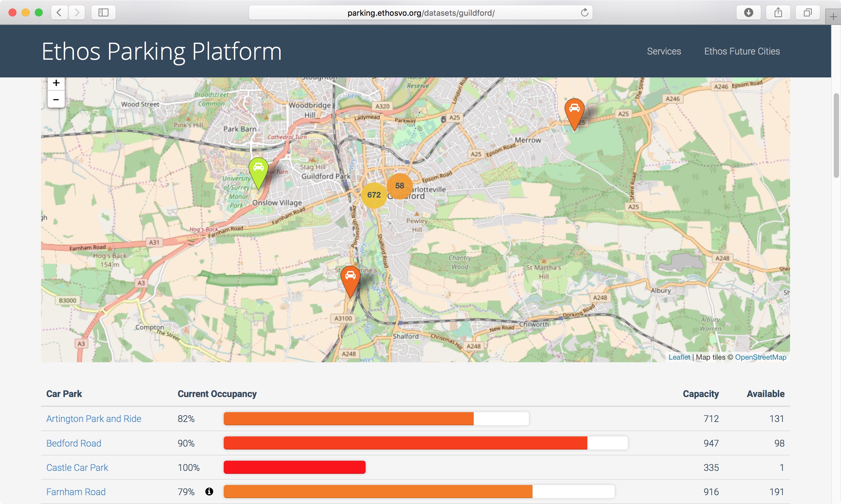Open the OpenStreetMap attribution link
Screen dimensions: 841x504
click(761, 357)
